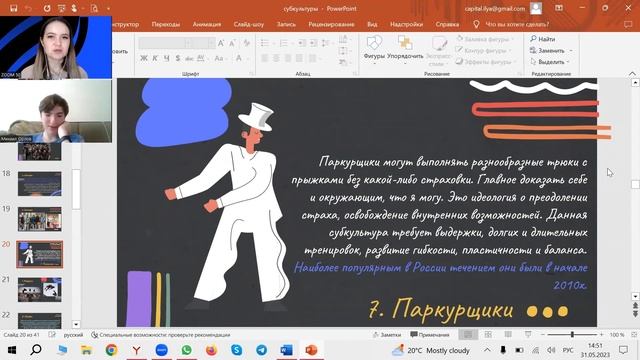Screen dimensions: 640x360
Task: Switch to reading view icon
Action: 508,335
